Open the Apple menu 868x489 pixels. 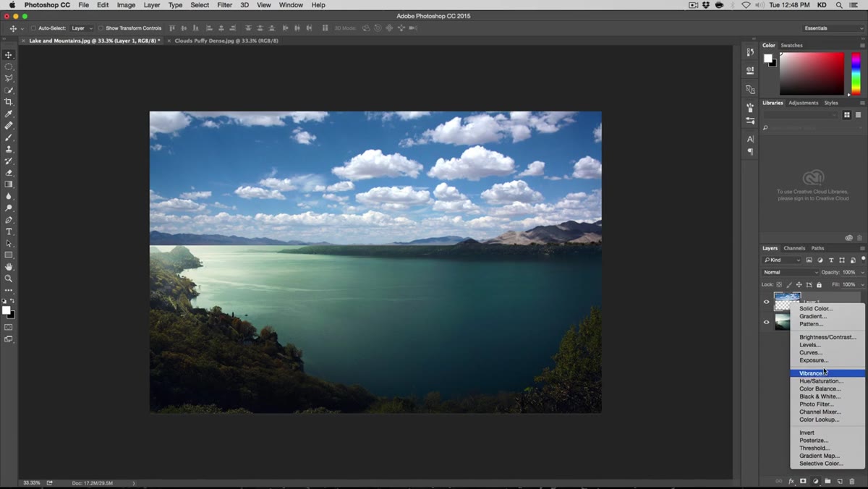[12, 5]
